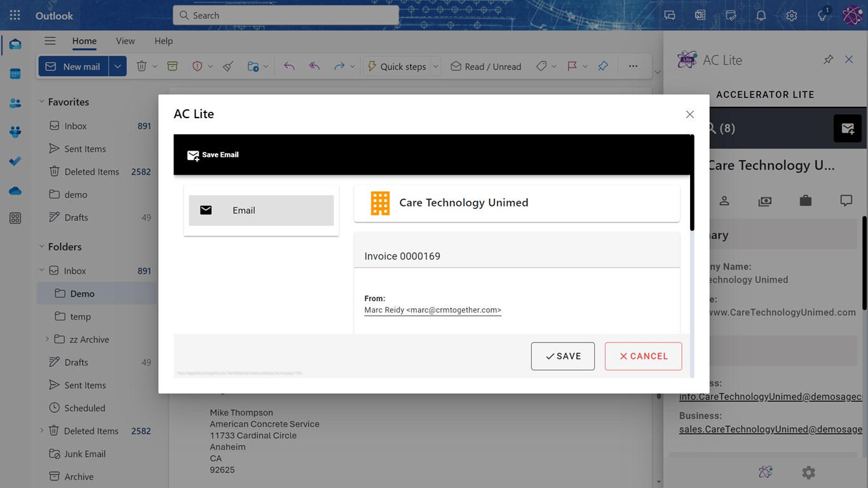Open the temp folder

tap(96, 316)
